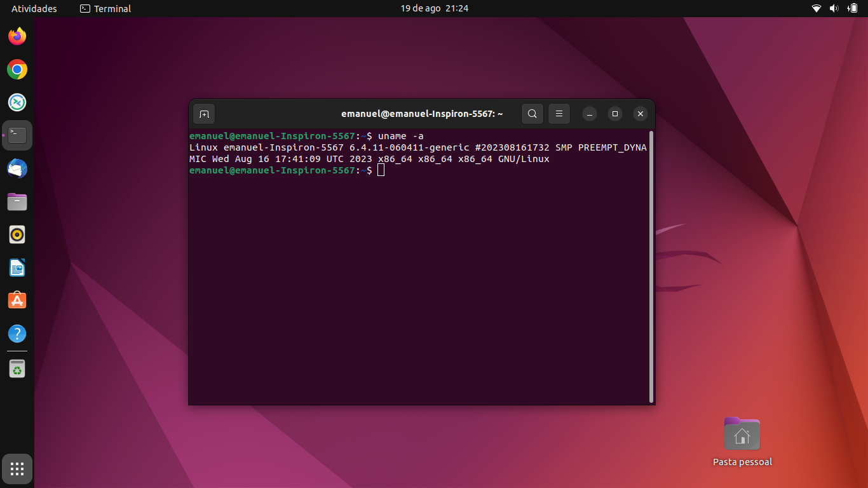
Task: Open a new tab in the terminal
Action: [x=204, y=114]
